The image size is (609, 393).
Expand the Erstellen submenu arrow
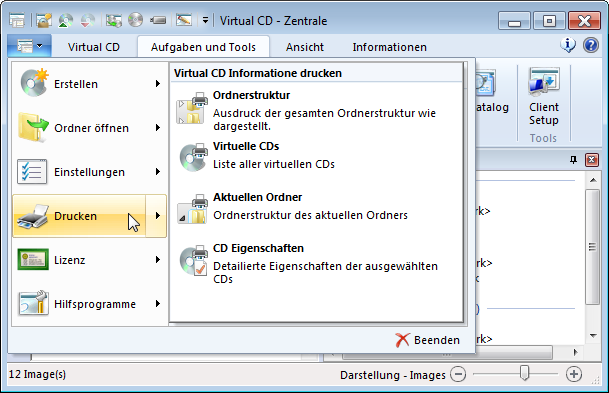tap(158, 83)
